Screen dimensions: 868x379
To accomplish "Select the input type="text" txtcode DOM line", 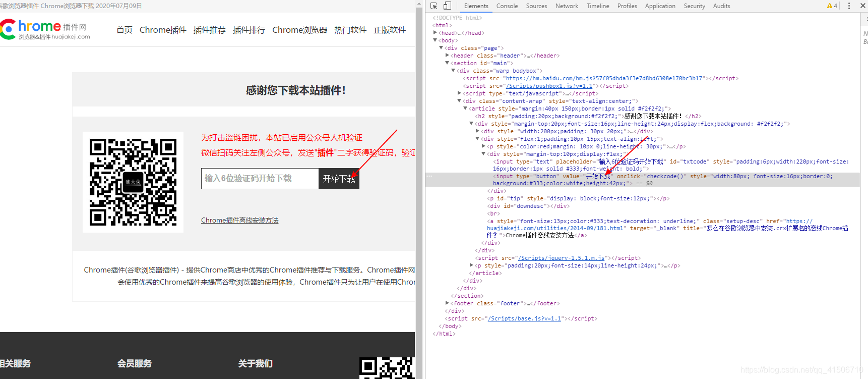I will tap(671, 165).
